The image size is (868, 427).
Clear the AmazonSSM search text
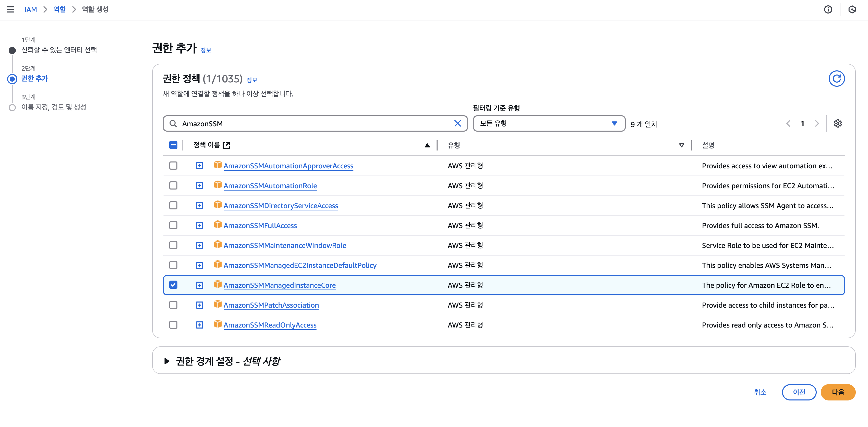(x=457, y=124)
